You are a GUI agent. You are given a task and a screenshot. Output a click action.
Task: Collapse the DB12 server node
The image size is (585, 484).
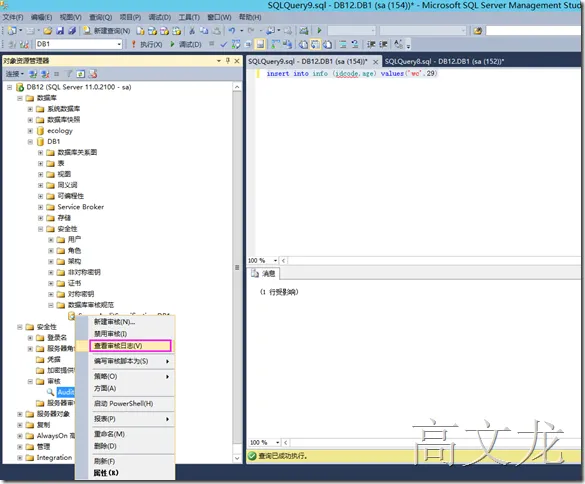tap(10, 87)
